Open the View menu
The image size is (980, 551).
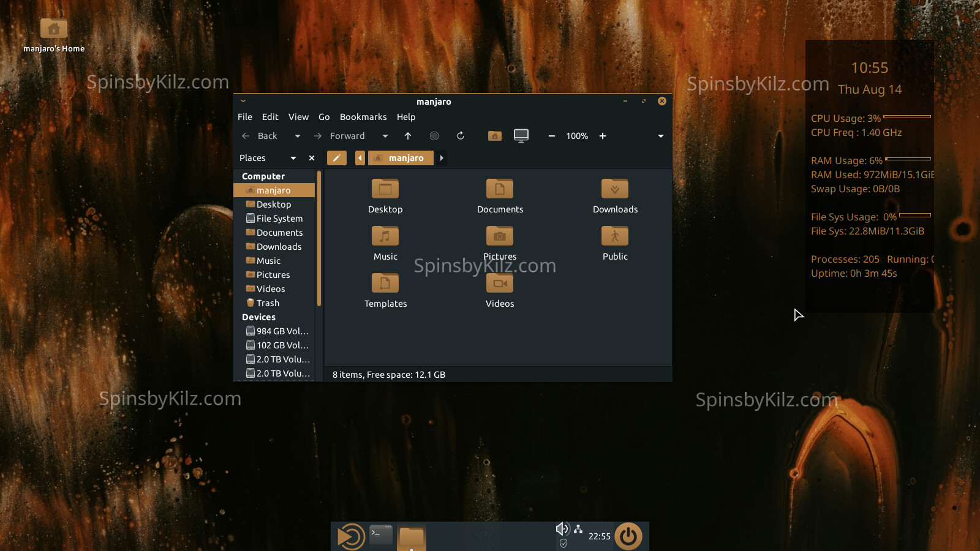pyautogui.click(x=298, y=117)
